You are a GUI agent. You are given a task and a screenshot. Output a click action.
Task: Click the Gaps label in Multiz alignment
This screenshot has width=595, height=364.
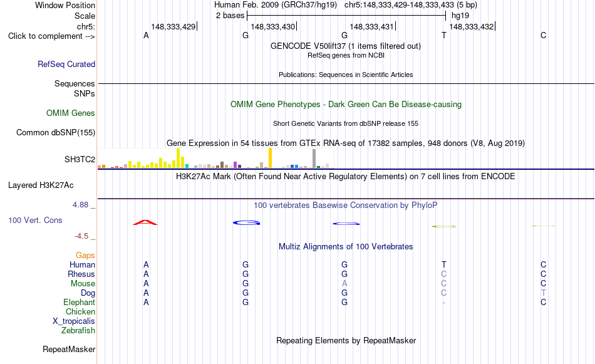pyautogui.click(x=85, y=256)
